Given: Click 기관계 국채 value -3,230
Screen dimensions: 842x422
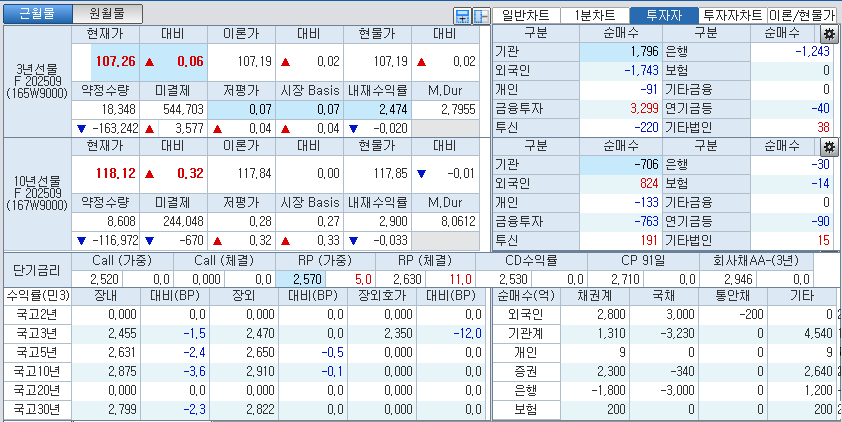Looking at the screenshot, I should [x=664, y=333].
